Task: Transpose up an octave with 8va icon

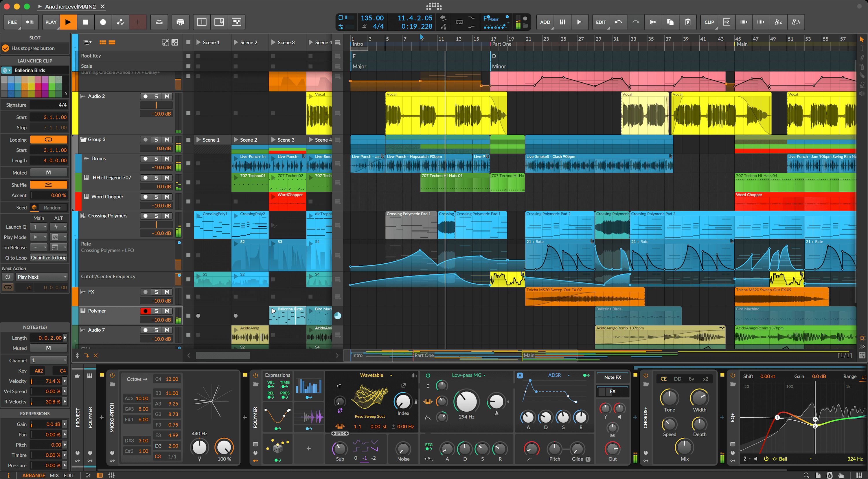Action: pos(778,22)
